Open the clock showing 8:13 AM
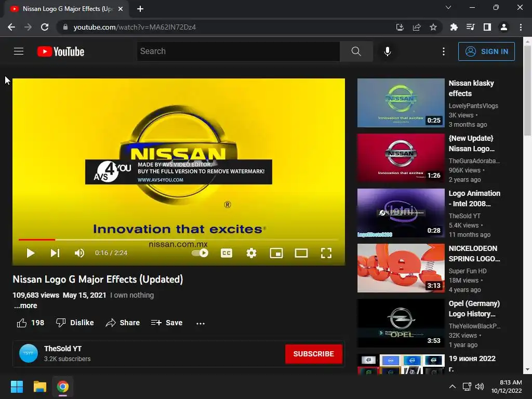 [x=507, y=387]
